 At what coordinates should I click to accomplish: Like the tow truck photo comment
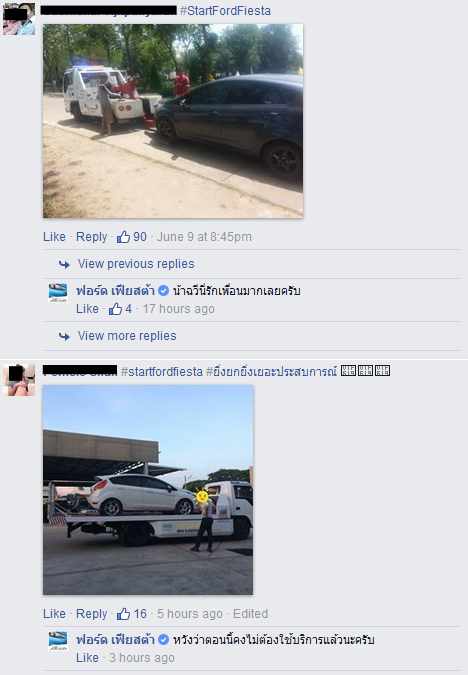click(x=54, y=237)
